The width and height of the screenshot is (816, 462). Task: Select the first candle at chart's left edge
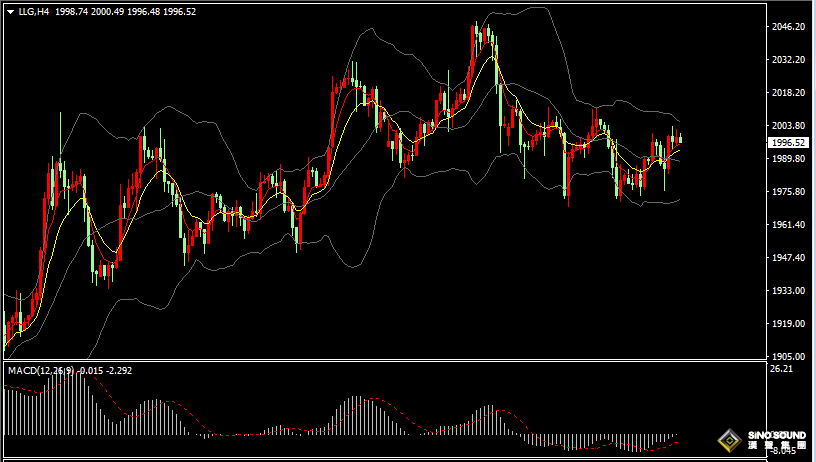click(x=6, y=330)
